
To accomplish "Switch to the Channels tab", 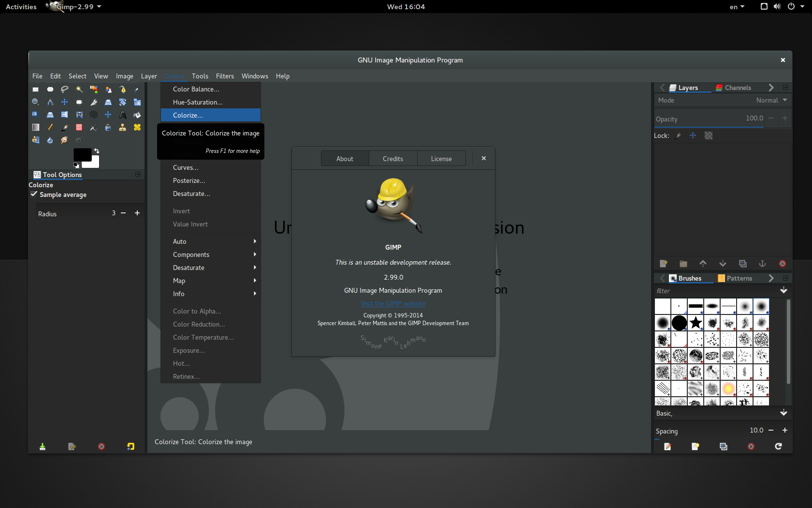I will [733, 88].
